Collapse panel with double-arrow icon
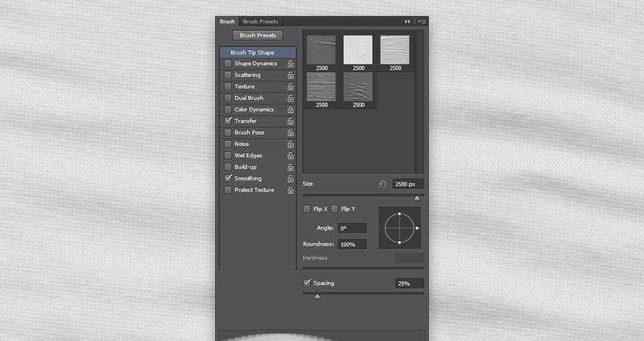Viewport: 644px width, 341px height. tap(408, 22)
